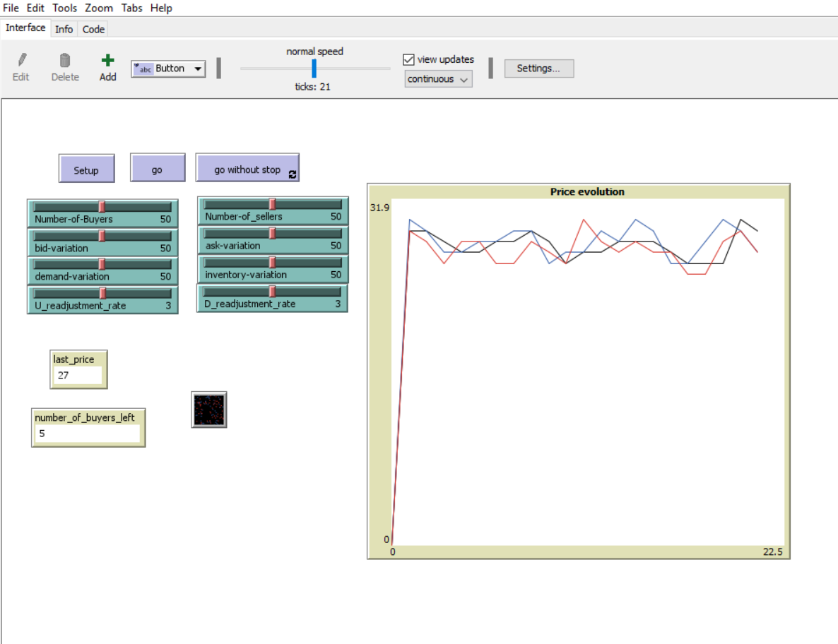The height and width of the screenshot is (644, 838).
Task: Toggle the view updates checkbox
Action: coord(408,60)
